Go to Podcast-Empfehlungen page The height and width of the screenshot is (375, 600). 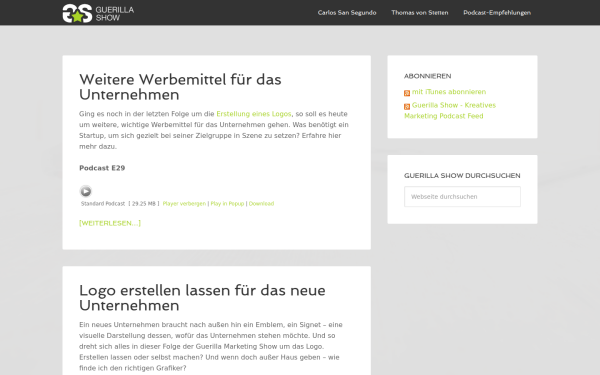(497, 13)
